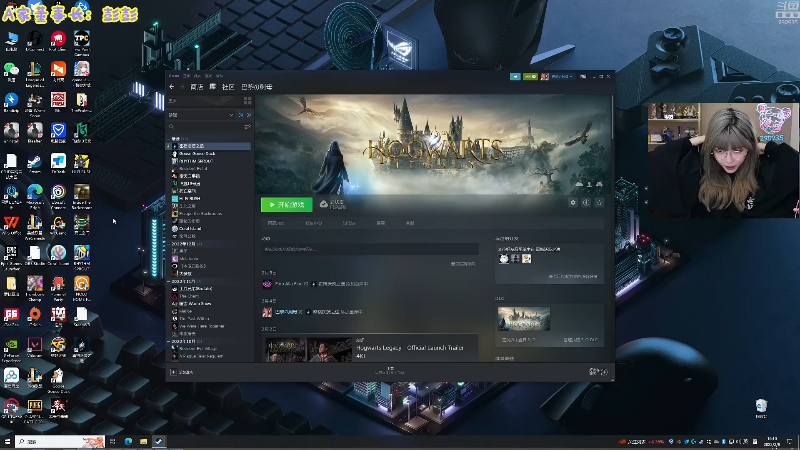The height and width of the screenshot is (450, 800).
Task: Expand the account name dropdown in title bar
Action: click(561, 77)
